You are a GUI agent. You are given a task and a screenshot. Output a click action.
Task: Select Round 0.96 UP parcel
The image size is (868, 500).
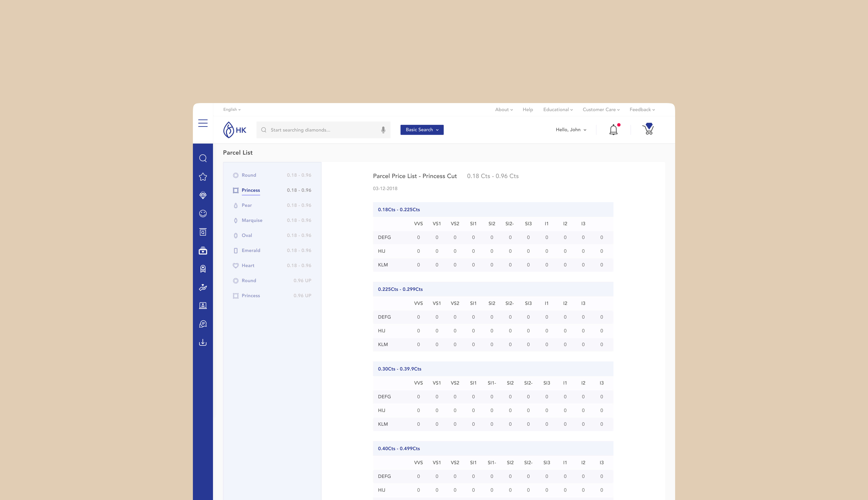coord(249,281)
